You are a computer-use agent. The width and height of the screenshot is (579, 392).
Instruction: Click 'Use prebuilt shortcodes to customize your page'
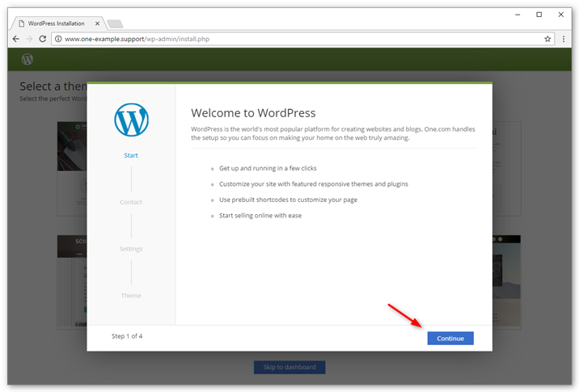point(288,200)
